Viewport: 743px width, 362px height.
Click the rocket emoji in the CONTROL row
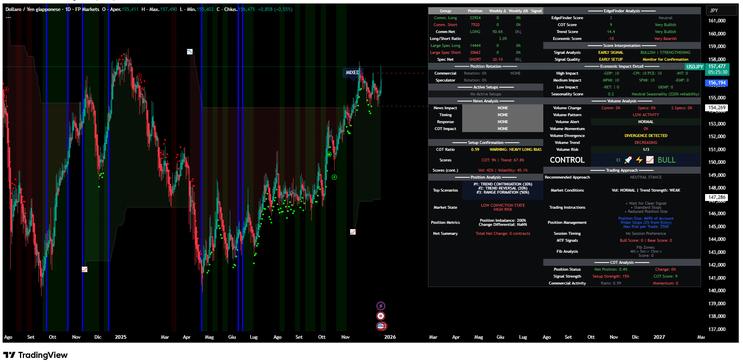click(x=629, y=160)
